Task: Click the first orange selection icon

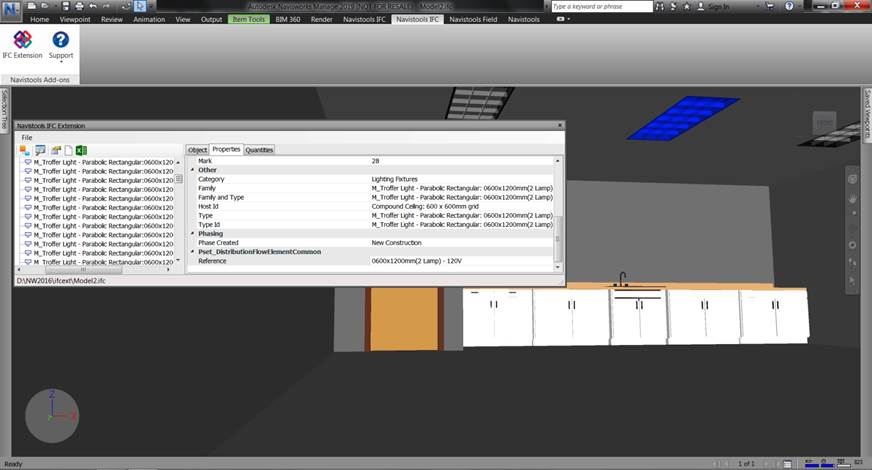Action: tap(24, 150)
